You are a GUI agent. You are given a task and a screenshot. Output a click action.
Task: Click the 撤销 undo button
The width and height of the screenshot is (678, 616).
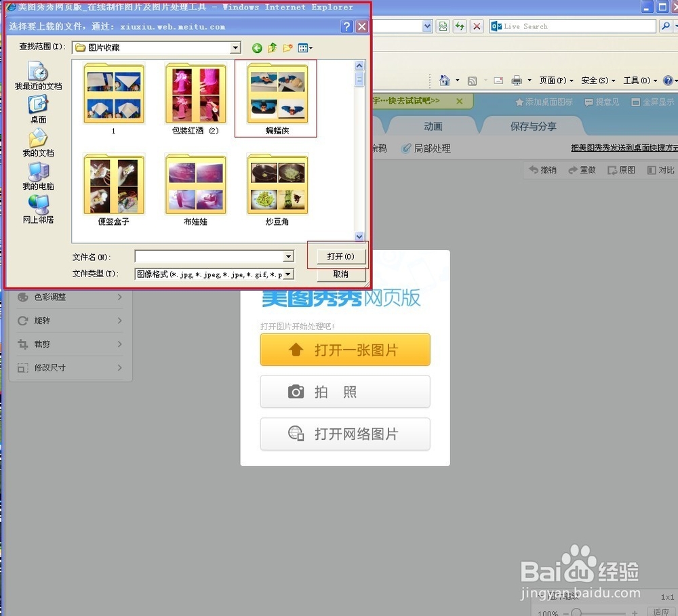[x=542, y=170]
